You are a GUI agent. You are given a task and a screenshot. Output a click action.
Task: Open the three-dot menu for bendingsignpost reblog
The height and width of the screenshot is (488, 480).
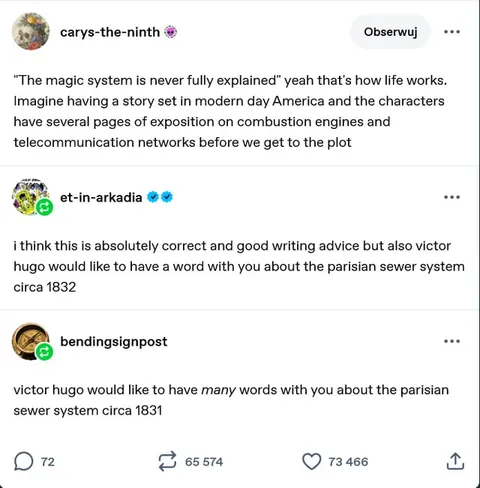[x=452, y=341]
